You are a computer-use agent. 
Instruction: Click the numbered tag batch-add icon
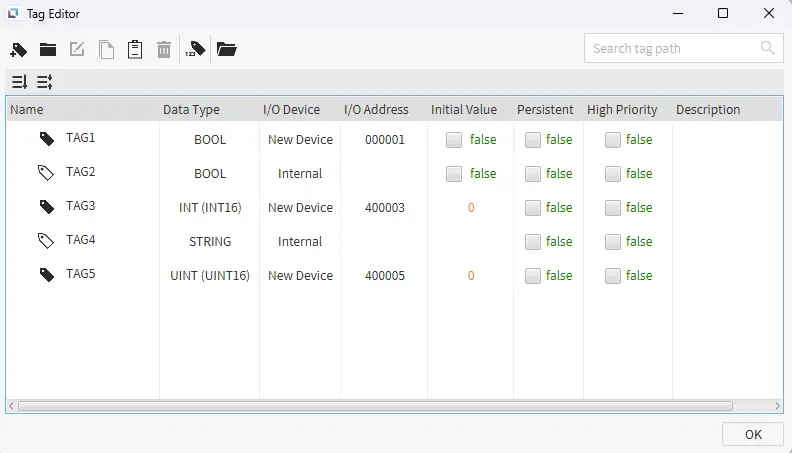(x=195, y=49)
